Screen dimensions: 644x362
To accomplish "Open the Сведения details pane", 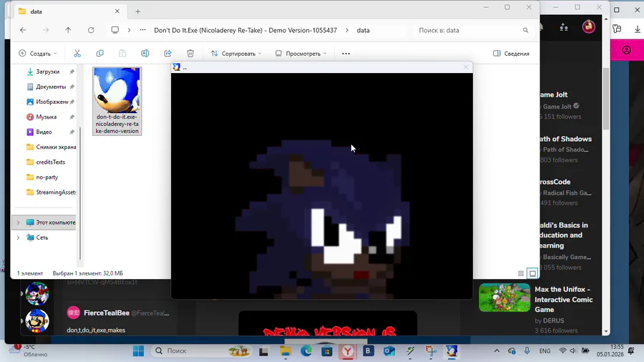I will pos(511,54).
